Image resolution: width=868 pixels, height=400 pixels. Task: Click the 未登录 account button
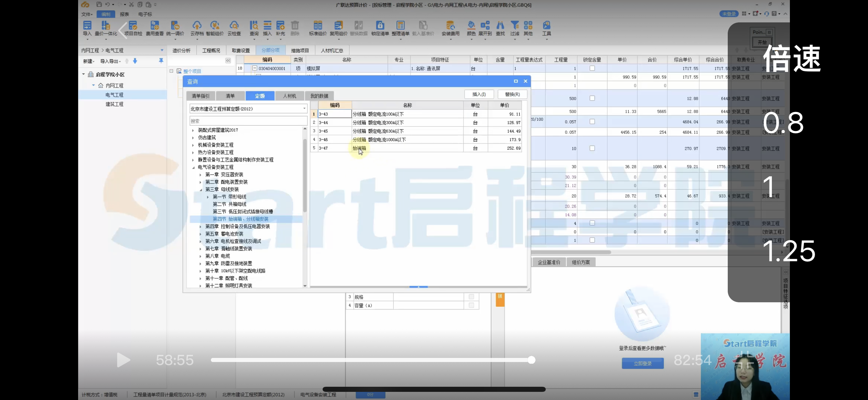pyautogui.click(x=729, y=14)
